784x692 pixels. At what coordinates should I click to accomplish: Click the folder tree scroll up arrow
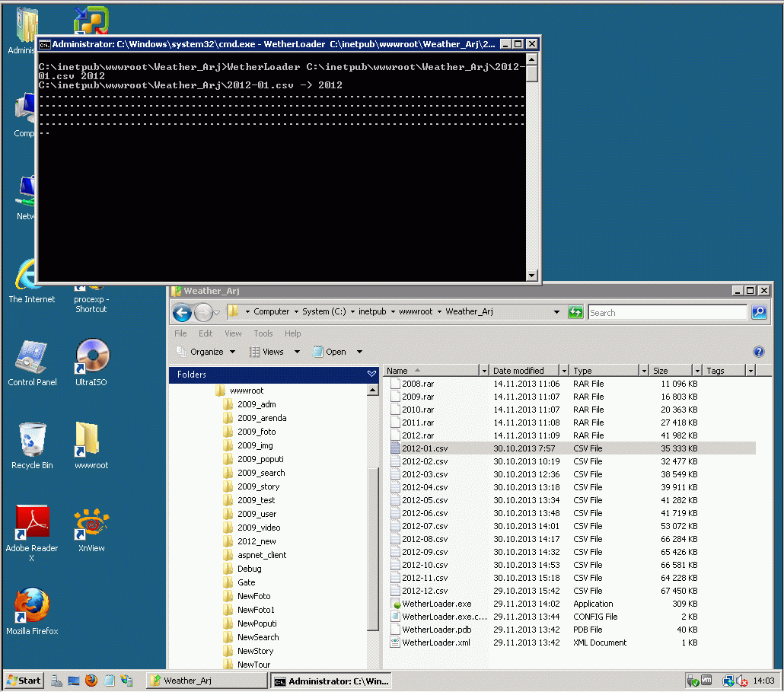(x=372, y=390)
